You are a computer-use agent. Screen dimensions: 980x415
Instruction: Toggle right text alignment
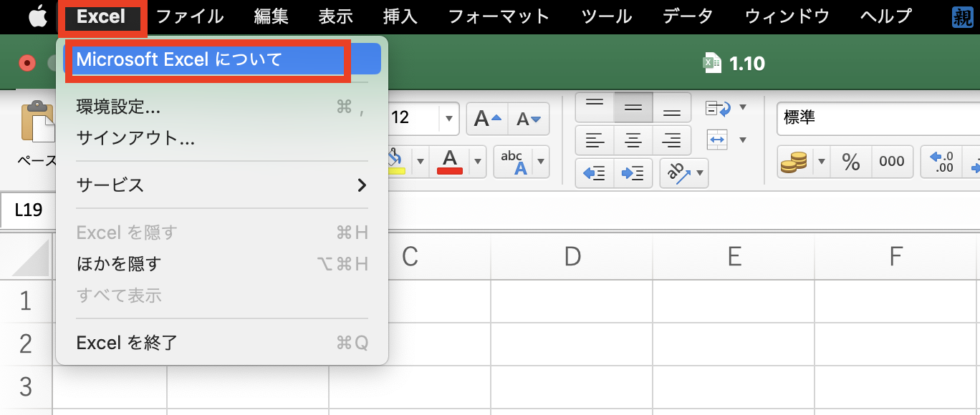point(672,140)
